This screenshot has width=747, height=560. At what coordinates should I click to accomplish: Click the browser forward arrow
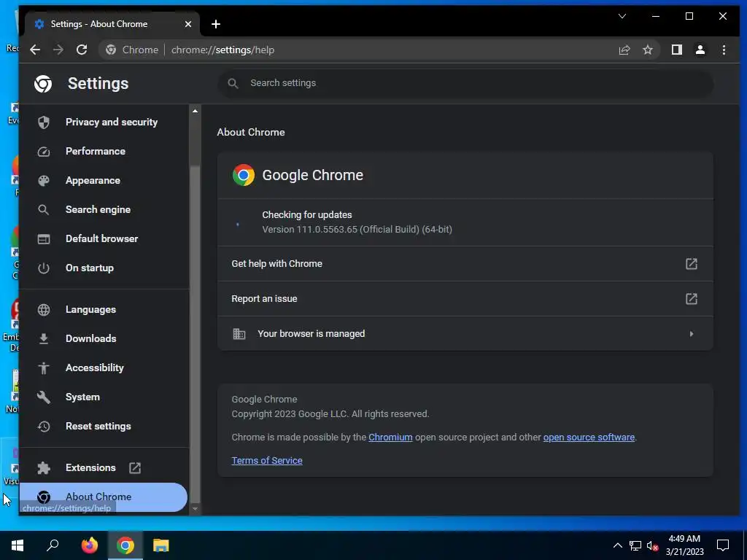point(58,50)
